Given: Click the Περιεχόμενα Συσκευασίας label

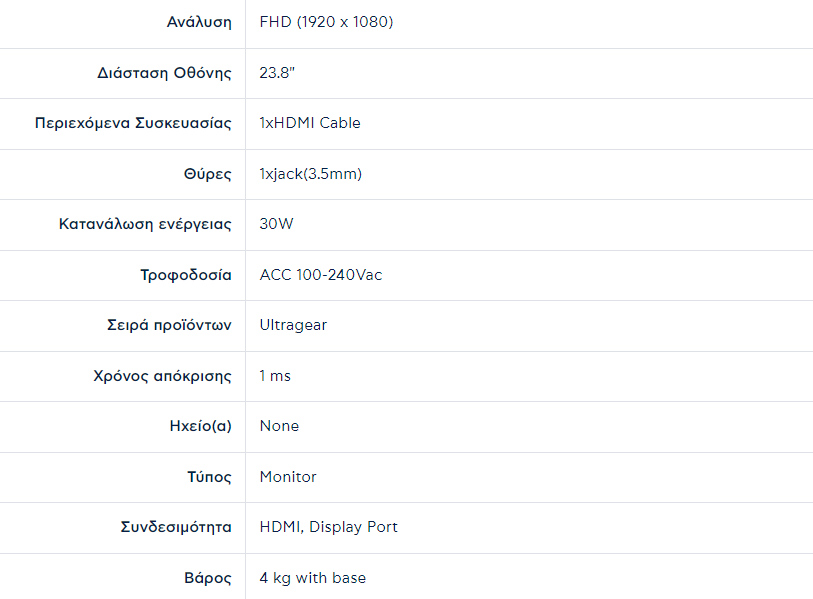Looking at the screenshot, I should tap(133, 123).
